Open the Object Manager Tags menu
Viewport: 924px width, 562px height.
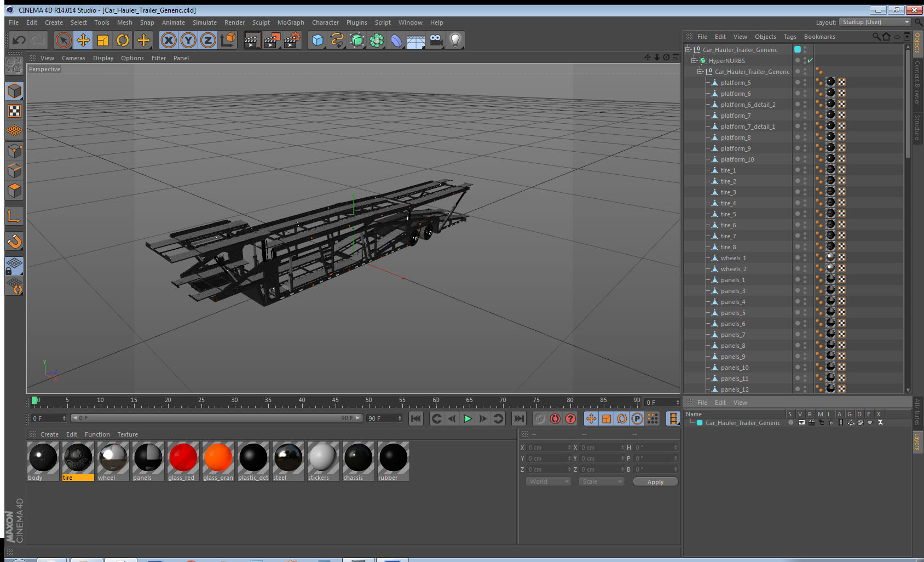pos(790,37)
